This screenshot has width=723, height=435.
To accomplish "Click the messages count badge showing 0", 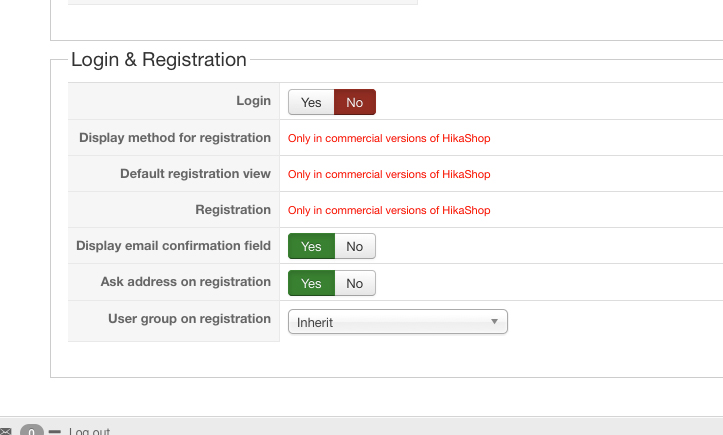I will (x=31, y=431).
